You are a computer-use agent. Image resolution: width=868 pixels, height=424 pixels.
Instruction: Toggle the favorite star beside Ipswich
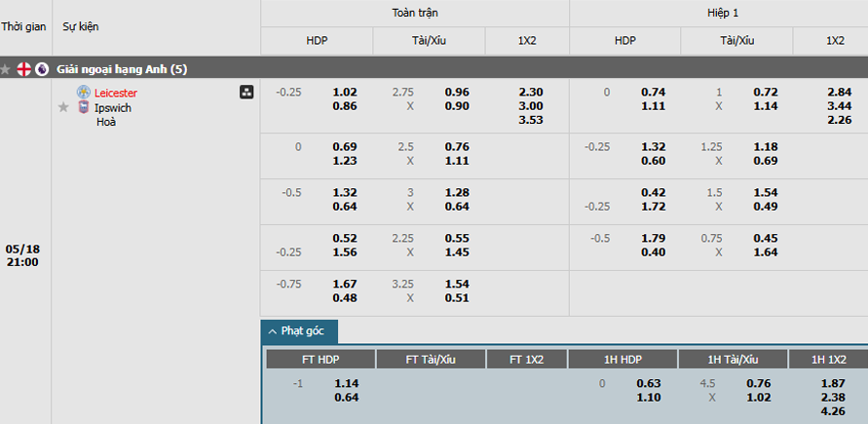[63, 107]
